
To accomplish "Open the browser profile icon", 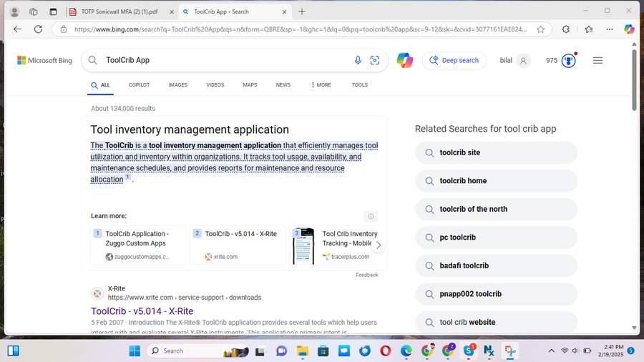I will pyautogui.click(x=14, y=12).
